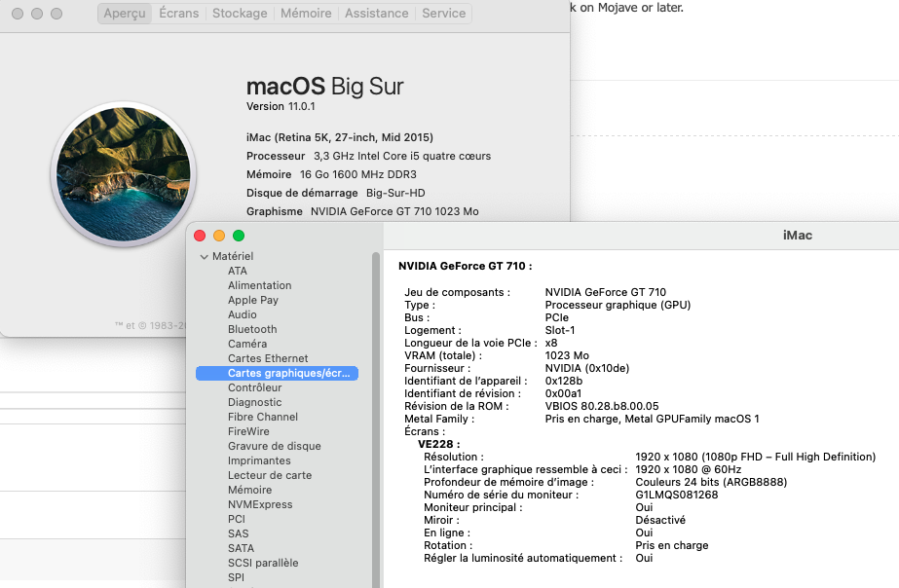Select Apple Pay in the sidebar
899x588 pixels.
pos(253,300)
